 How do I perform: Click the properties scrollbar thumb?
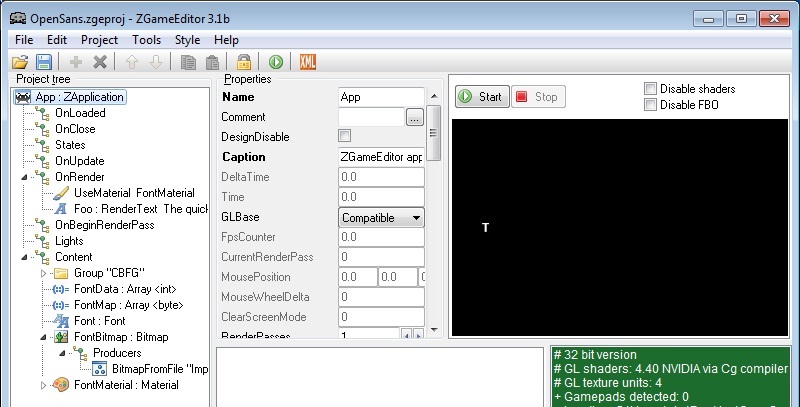[434, 133]
